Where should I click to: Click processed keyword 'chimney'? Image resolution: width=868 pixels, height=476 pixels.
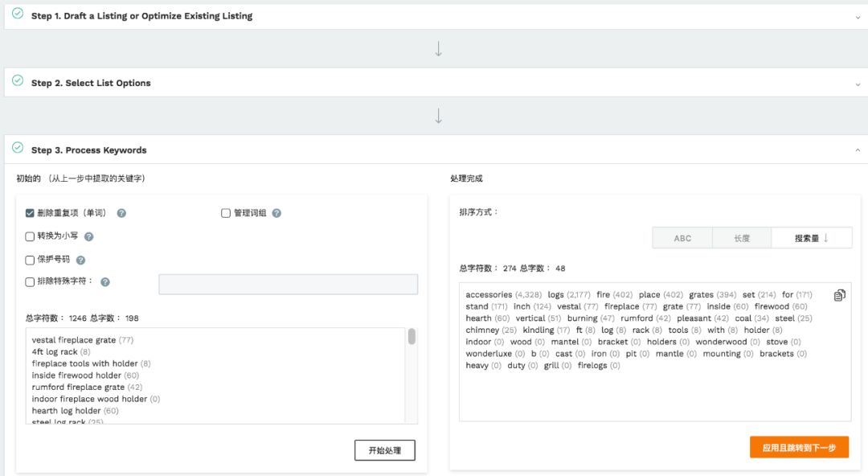[482, 330]
